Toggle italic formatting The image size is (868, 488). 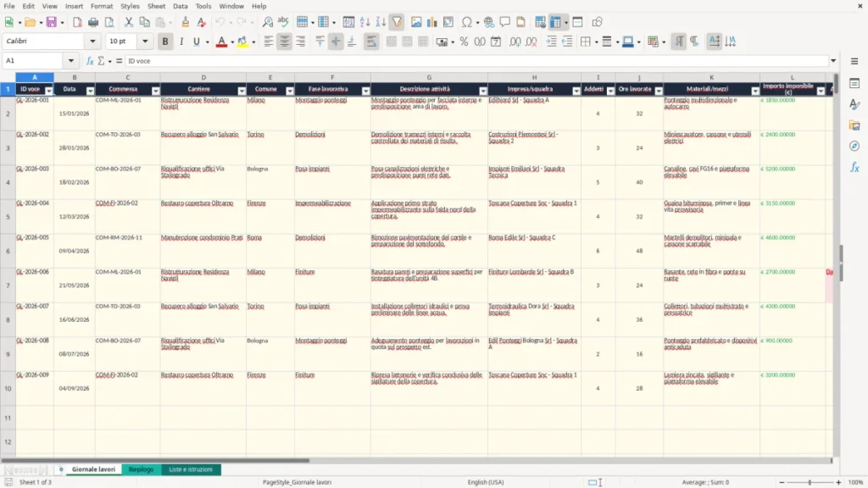(181, 42)
